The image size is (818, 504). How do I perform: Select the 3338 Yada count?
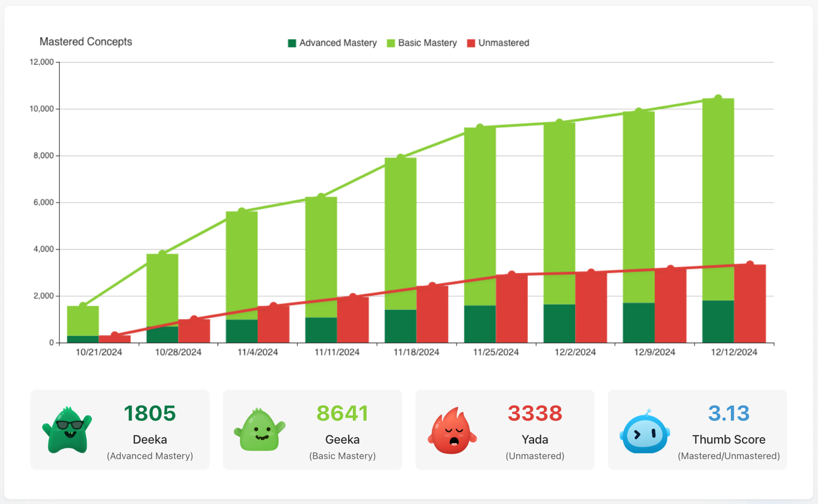535,413
